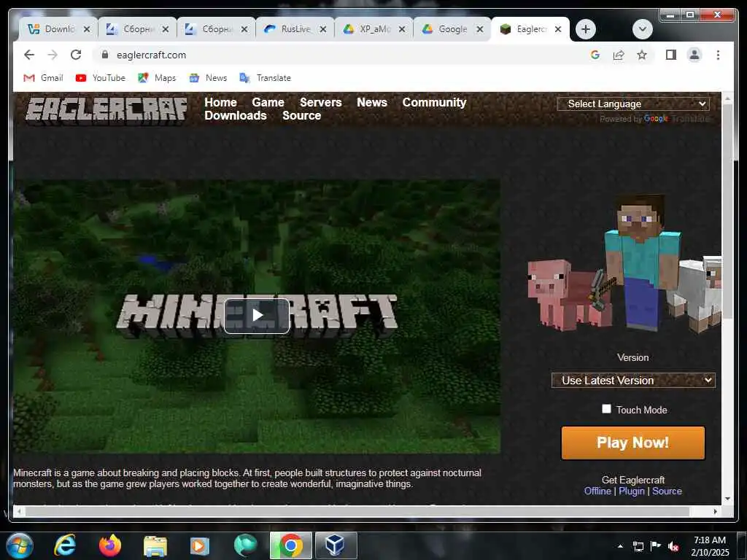The height and width of the screenshot is (560, 747).
Task: Open the YouTube bookmark
Action: (101, 77)
